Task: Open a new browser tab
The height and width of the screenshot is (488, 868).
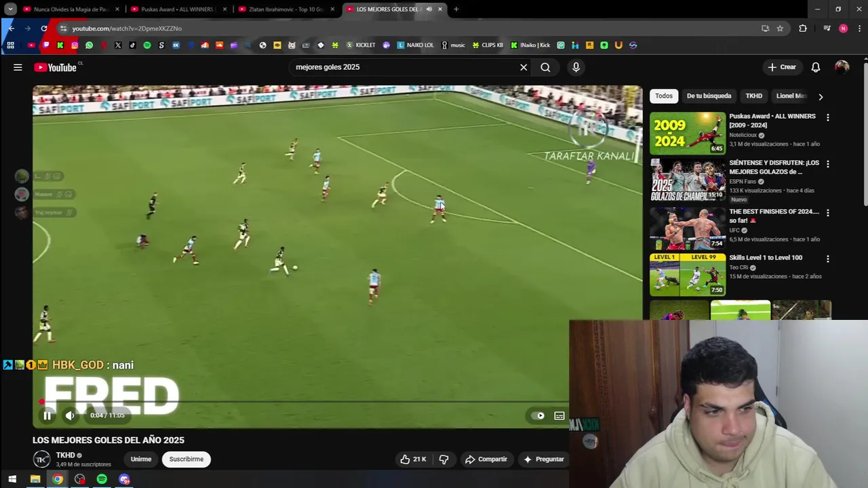Action: [456, 9]
